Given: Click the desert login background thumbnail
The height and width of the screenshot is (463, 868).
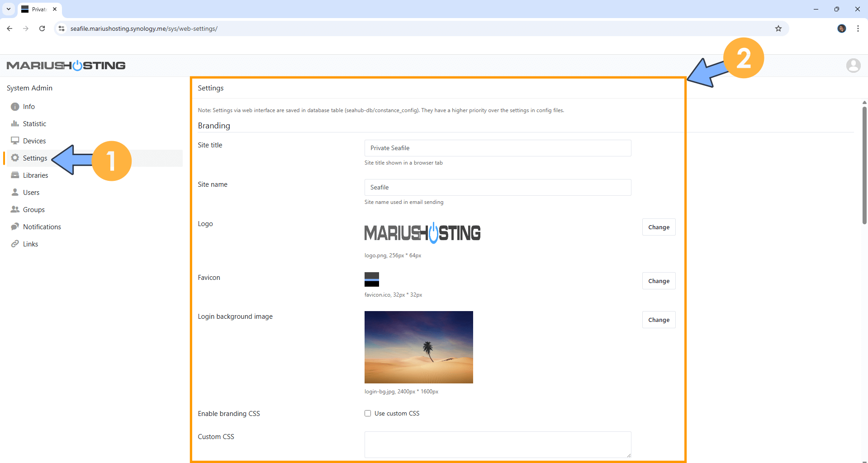Looking at the screenshot, I should pyautogui.click(x=418, y=347).
